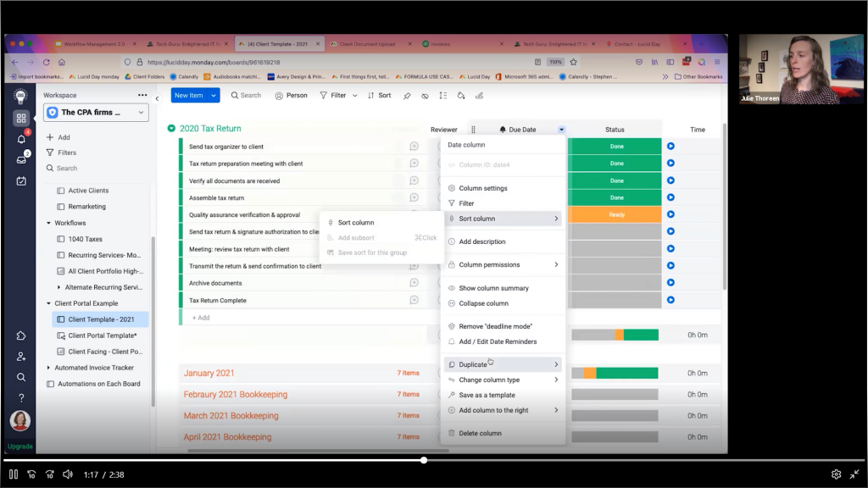Click the Upgrade link in sidebar
The width and height of the screenshot is (868, 488).
(20, 446)
